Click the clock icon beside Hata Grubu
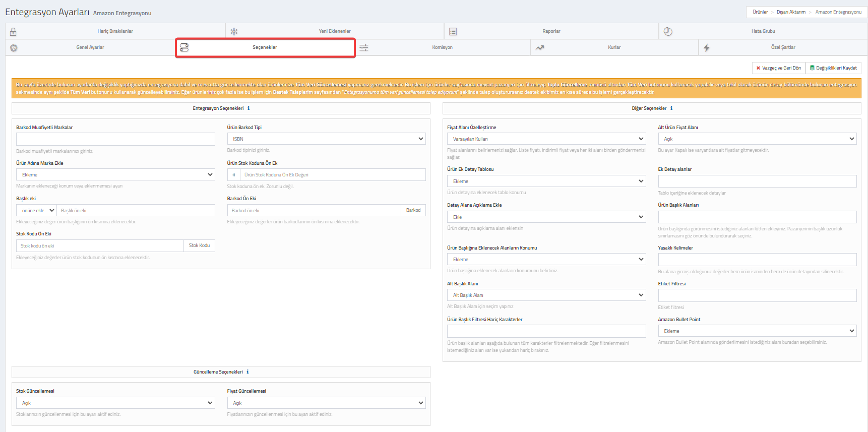 (668, 31)
